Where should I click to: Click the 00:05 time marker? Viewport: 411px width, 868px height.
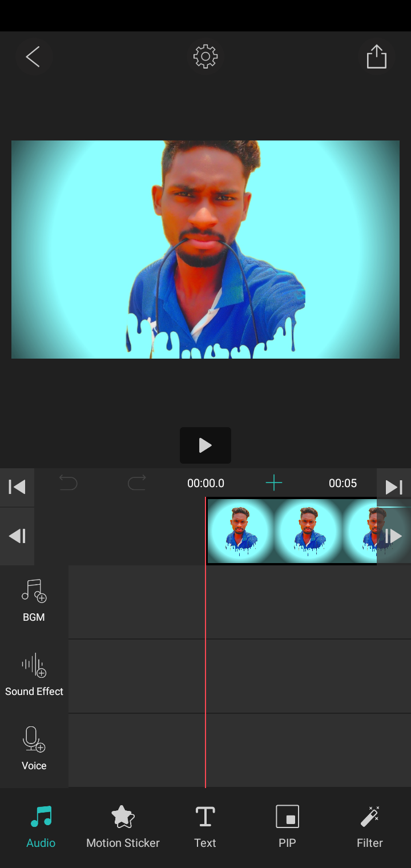click(342, 483)
